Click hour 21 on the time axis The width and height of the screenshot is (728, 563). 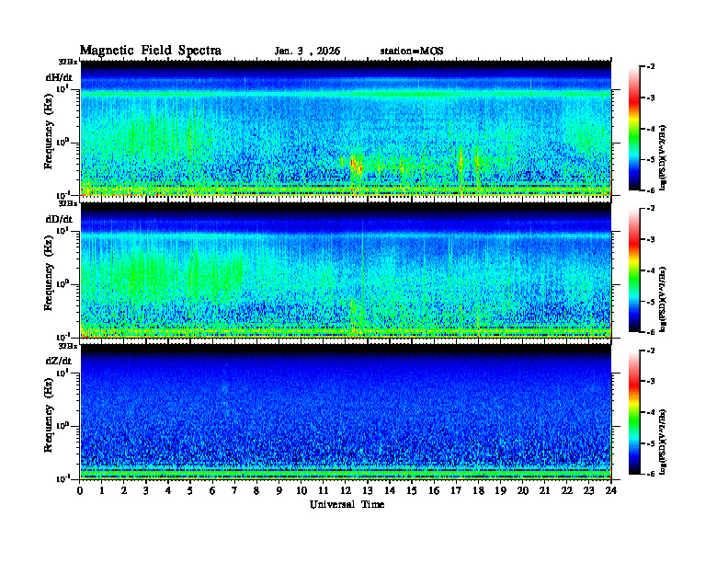(x=544, y=491)
